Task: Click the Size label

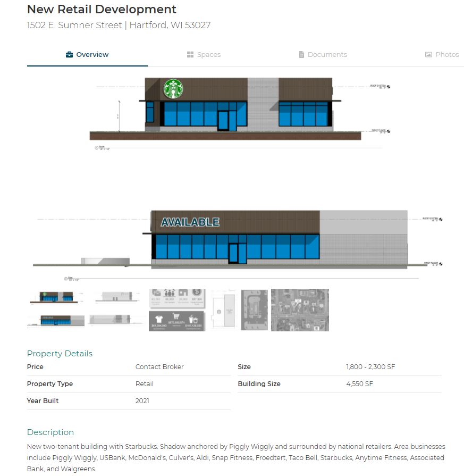Action: (x=244, y=367)
